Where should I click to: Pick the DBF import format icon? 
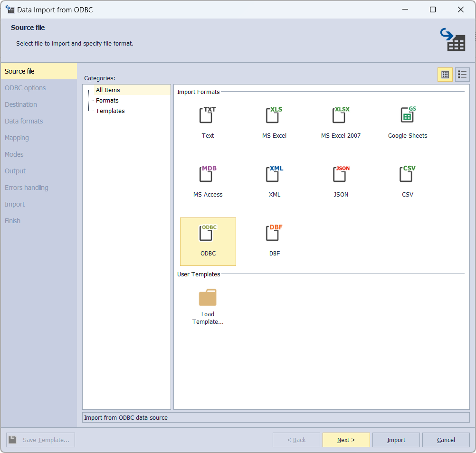coord(274,240)
